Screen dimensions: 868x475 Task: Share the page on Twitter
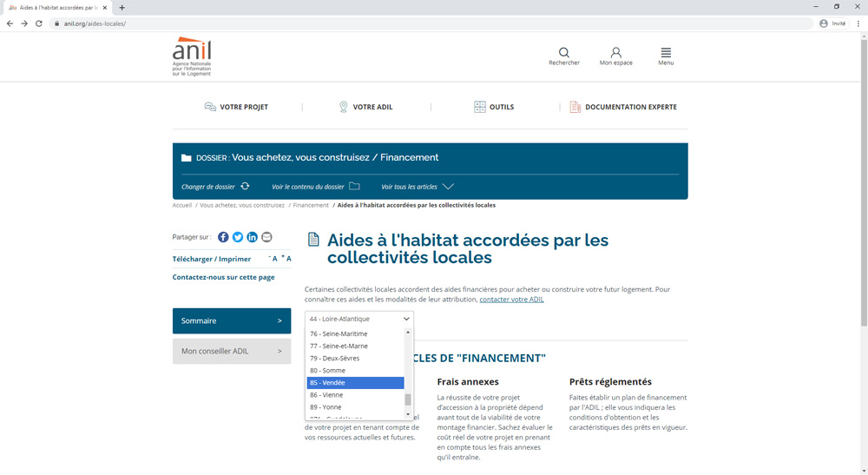pyautogui.click(x=238, y=237)
